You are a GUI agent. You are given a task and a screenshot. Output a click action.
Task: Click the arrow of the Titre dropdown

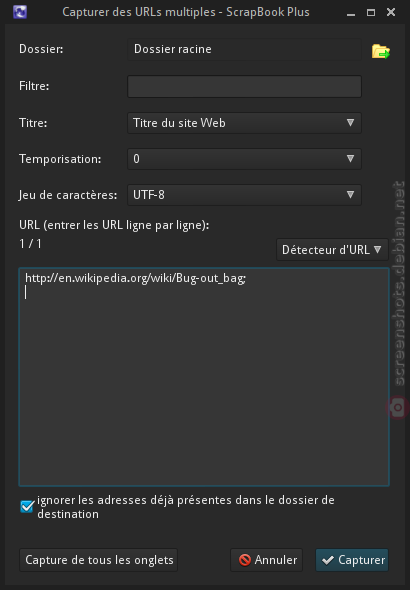[x=350, y=123]
